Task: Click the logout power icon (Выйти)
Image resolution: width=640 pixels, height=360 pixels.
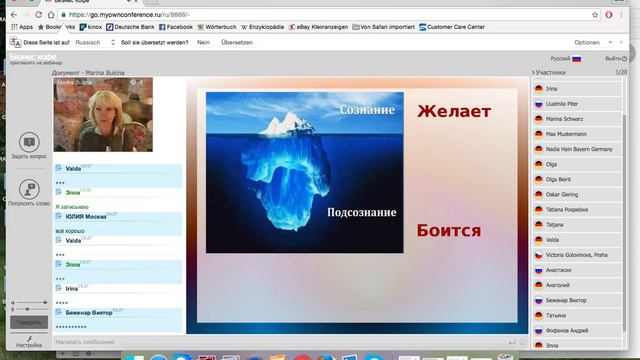Action: (624, 59)
